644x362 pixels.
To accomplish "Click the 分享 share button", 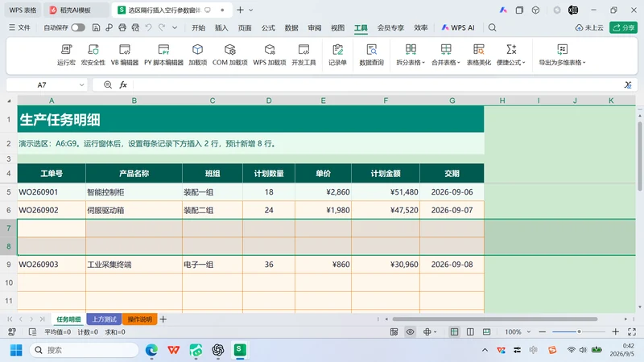I will coord(623,27).
